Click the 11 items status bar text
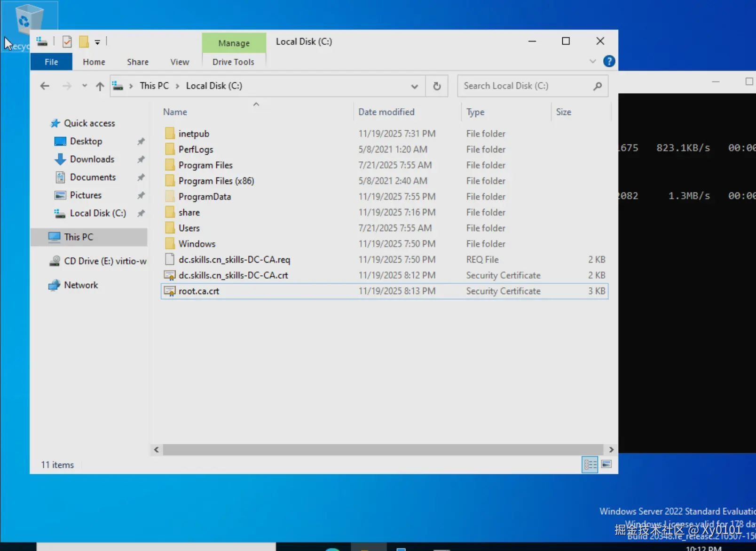This screenshot has width=756, height=551. (57, 465)
